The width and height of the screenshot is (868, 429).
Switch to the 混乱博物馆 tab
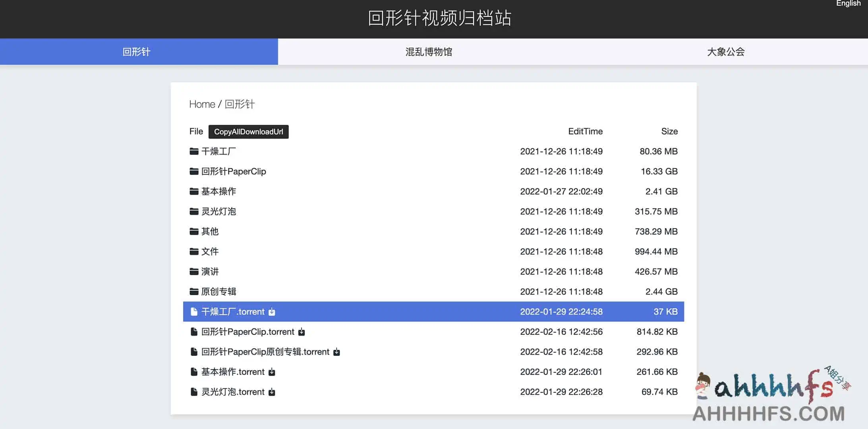428,51
